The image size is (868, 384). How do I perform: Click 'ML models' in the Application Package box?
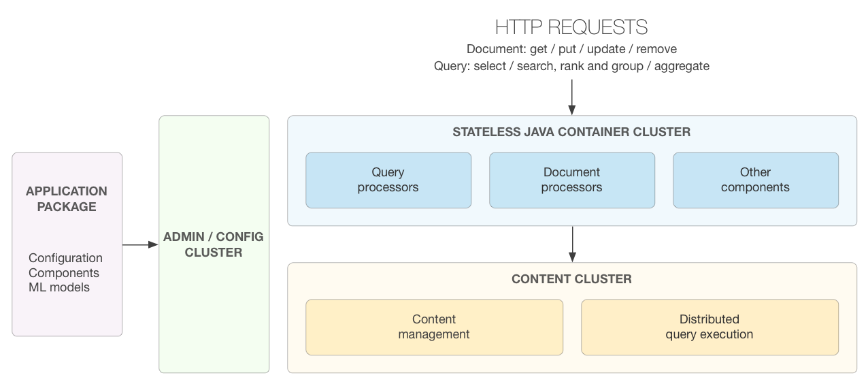[x=59, y=287]
